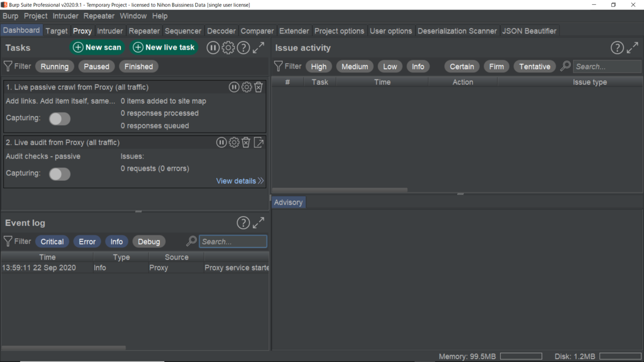Switch to the Comparer tab
644x362 pixels.
tap(257, 31)
